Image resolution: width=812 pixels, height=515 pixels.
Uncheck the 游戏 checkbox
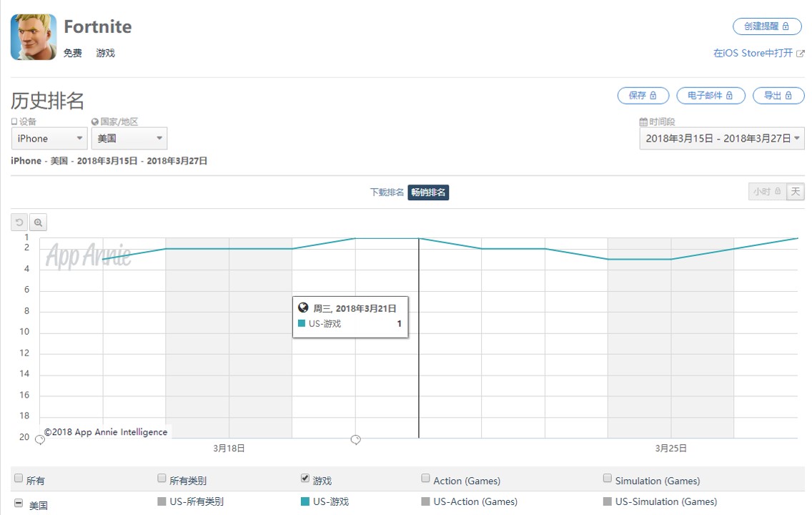point(305,478)
